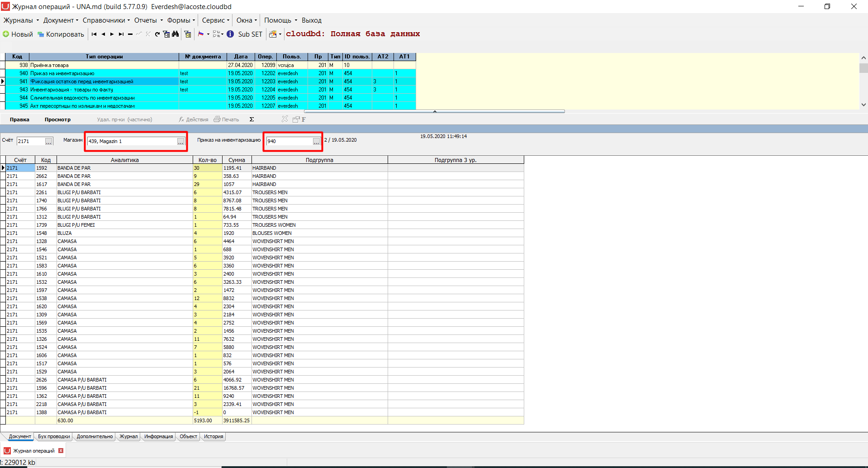Go to next record arrow

[x=112, y=34]
